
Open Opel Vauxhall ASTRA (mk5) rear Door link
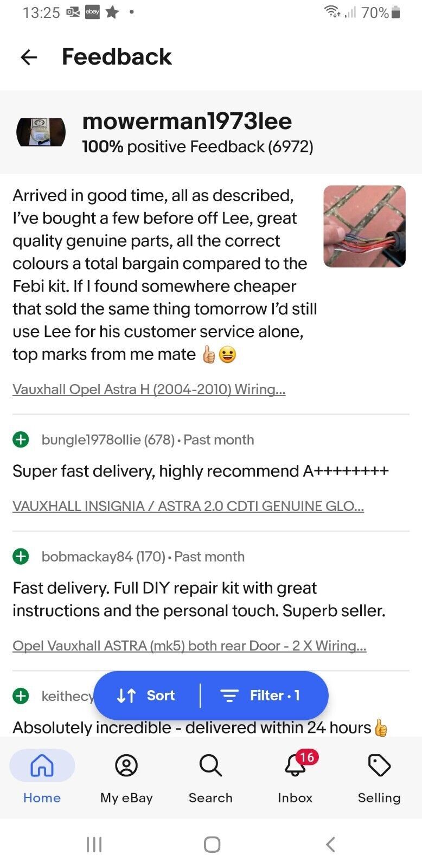click(x=189, y=646)
